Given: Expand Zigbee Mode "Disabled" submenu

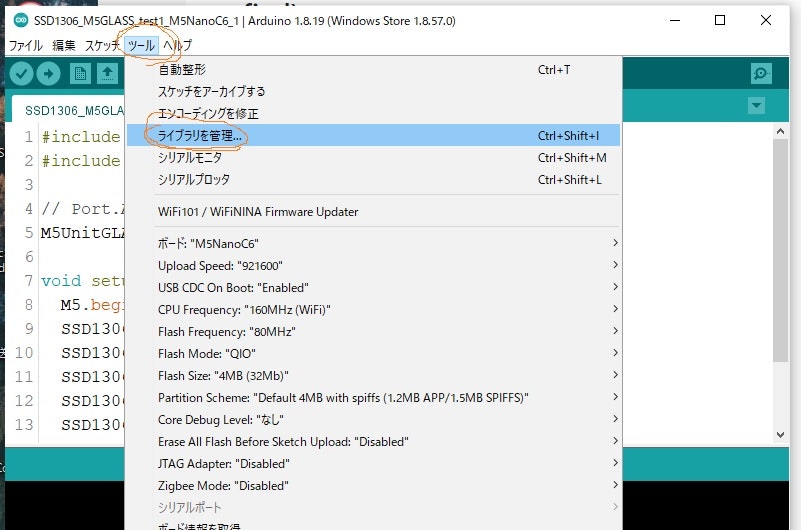Looking at the screenshot, I should (x=373, y=485).
